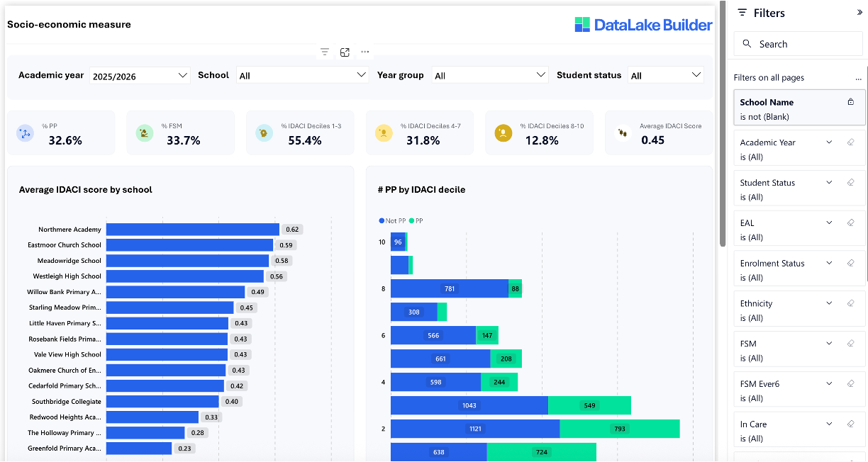The width and height of the screenshot is (868, 462).
Task: Clear the Academic Year filter using its eraser icon
Action: tap(851, 142)
